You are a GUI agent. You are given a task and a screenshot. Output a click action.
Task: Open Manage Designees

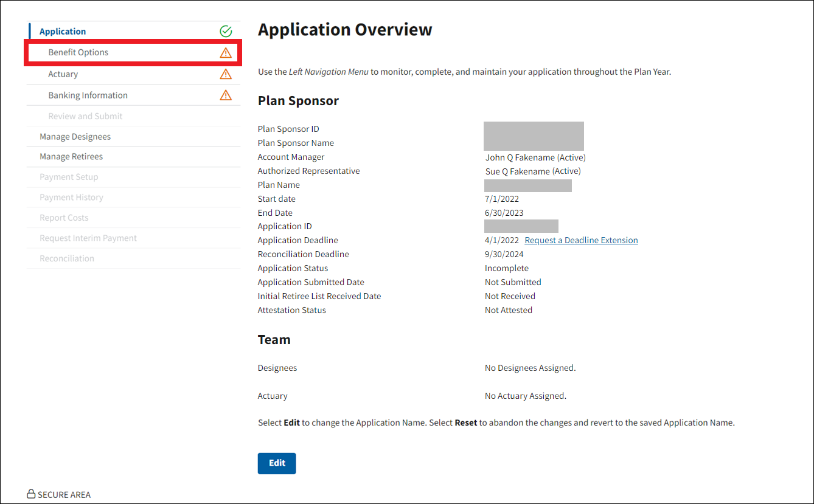pos(75,137)
